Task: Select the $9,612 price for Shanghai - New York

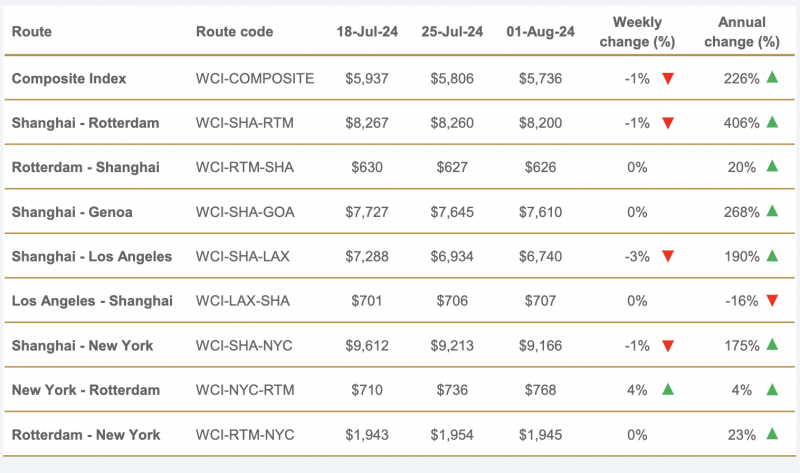Action: [367, 345]
